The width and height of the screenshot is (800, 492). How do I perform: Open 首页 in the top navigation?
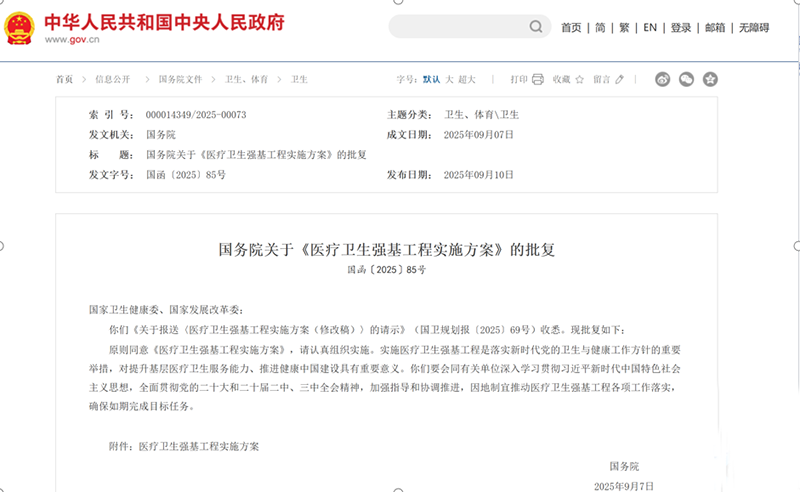point(571,28)
